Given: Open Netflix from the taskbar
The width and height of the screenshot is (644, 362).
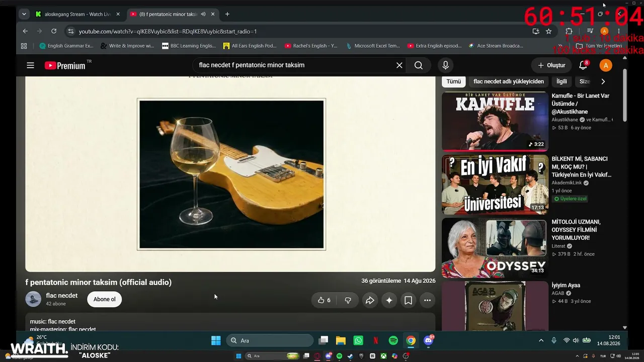Looking at the screenshot, I should (x=376, y=340).
